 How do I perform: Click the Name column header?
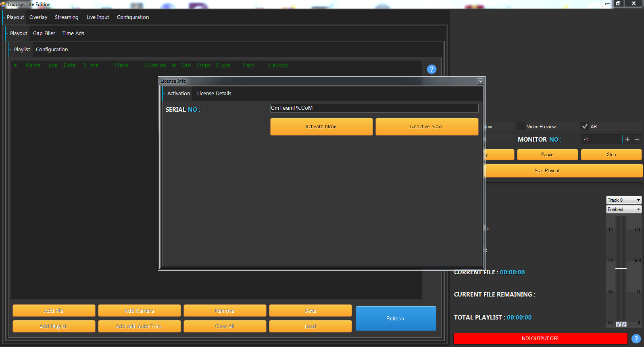[33, 65]
